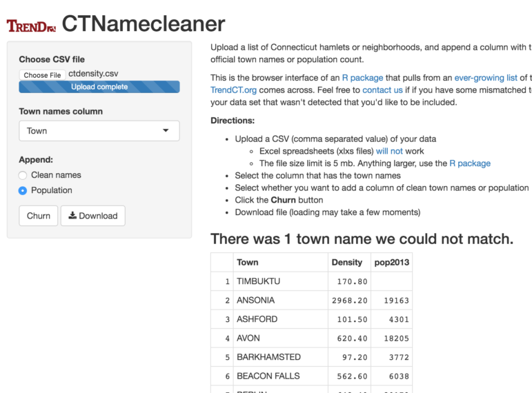Open the contact us link
The image size is (532, 393).
coord(382,90)
